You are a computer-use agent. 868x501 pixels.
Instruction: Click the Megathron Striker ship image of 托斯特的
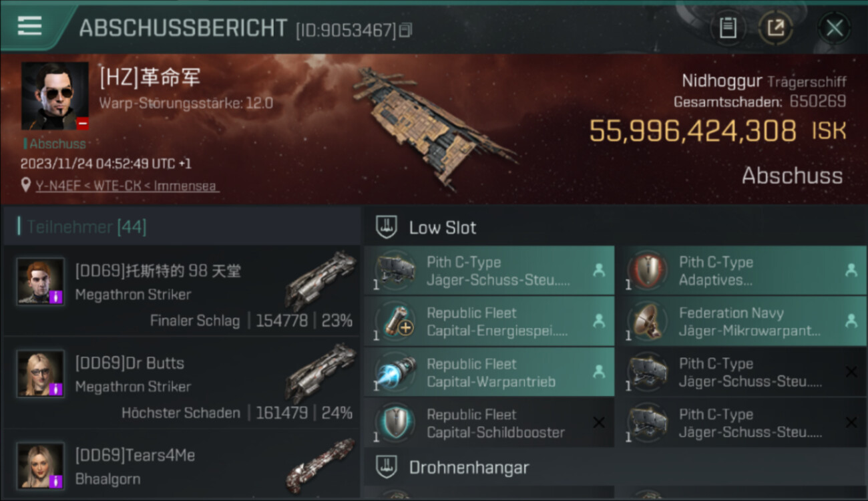(322, 281)
